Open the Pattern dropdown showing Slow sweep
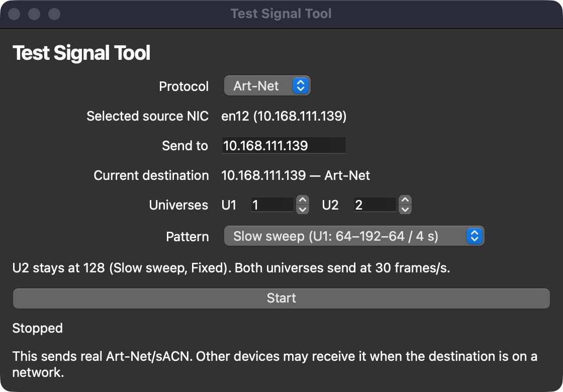Viewport: 563px width, 392px height. [x=354, y=236]
